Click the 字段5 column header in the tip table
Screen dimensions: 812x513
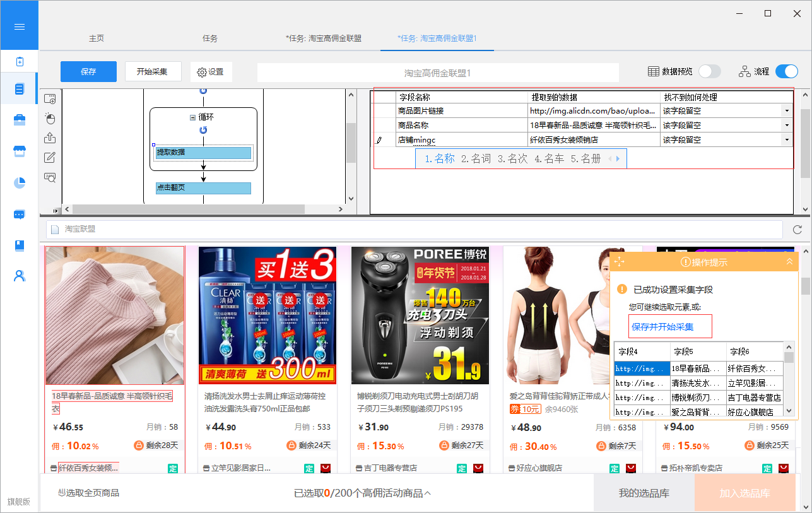pyautogui.click(x=698, y=351)
